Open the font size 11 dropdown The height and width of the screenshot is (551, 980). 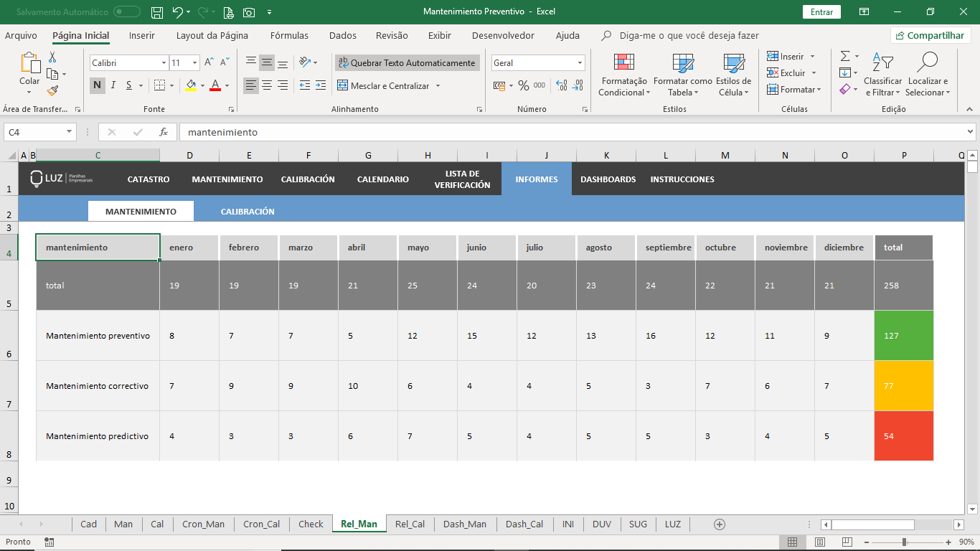196,63
